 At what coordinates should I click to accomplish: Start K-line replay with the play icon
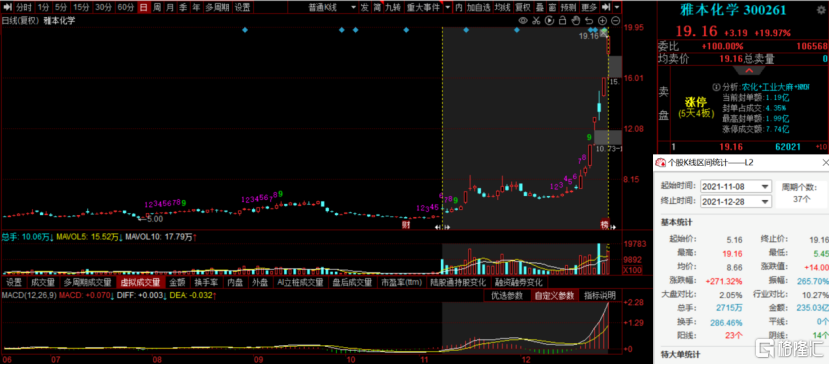click(549, 21)
